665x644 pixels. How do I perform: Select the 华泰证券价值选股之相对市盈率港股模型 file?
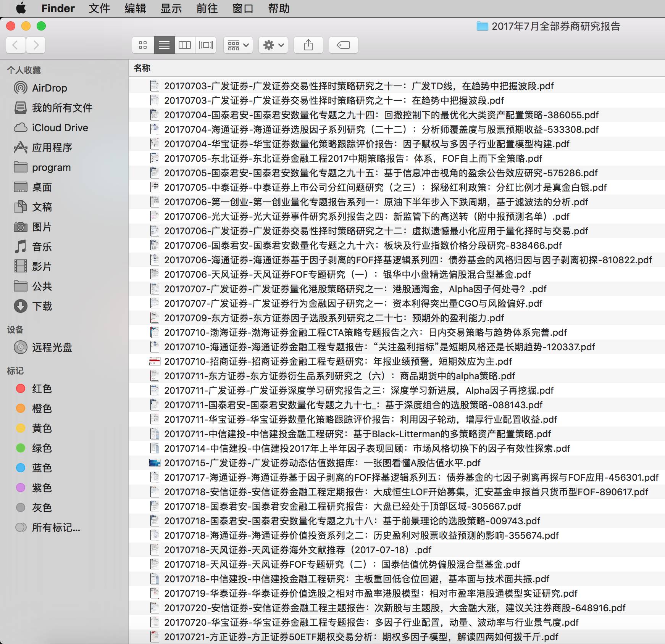click(x=397, y=593)
